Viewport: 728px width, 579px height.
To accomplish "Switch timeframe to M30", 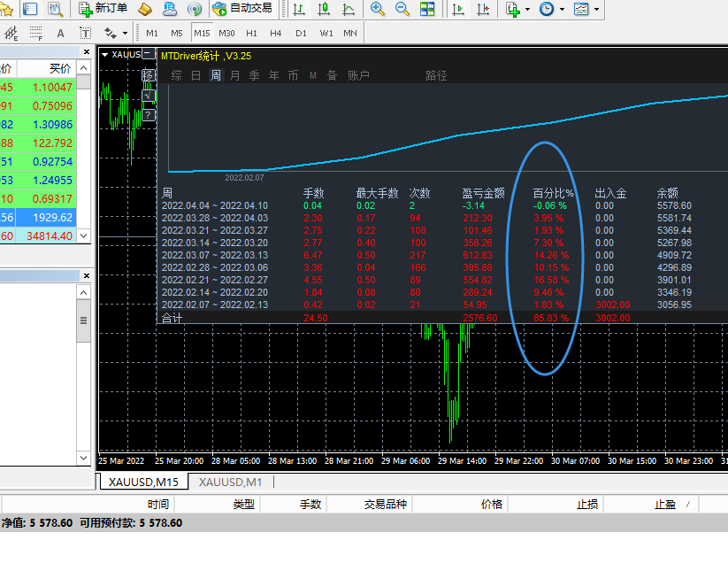I will coord(226,33).
